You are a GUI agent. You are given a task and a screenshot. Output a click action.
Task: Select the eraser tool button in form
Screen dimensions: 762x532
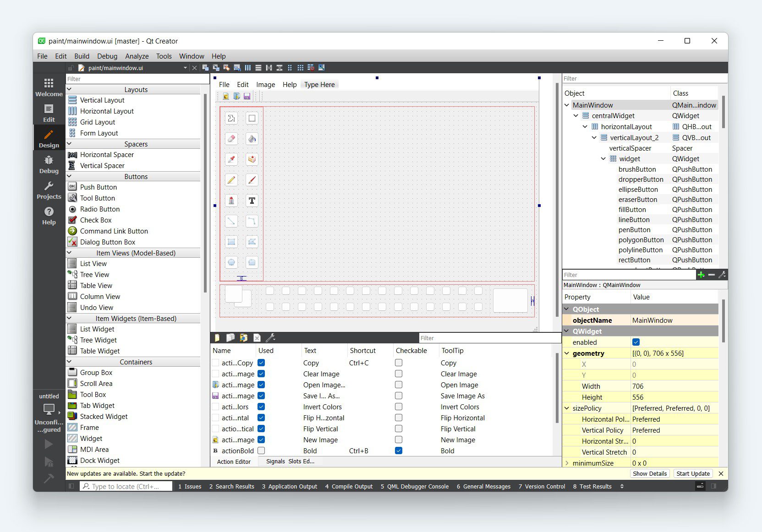coord(231,139)
